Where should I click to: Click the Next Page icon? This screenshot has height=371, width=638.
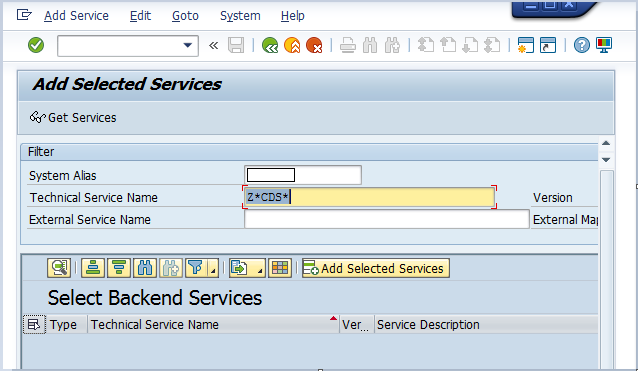click(x=470, y=45)
